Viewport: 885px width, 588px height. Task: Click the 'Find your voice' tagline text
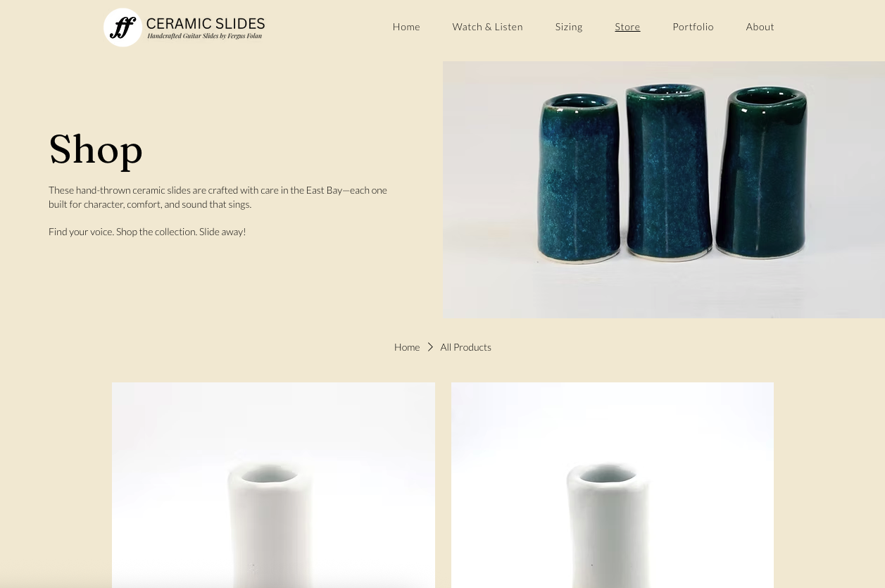(x=147, y=232)
